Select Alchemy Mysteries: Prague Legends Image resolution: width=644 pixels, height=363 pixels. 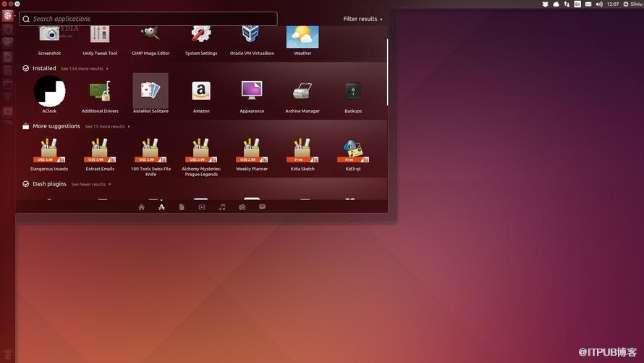coord(201,157)
